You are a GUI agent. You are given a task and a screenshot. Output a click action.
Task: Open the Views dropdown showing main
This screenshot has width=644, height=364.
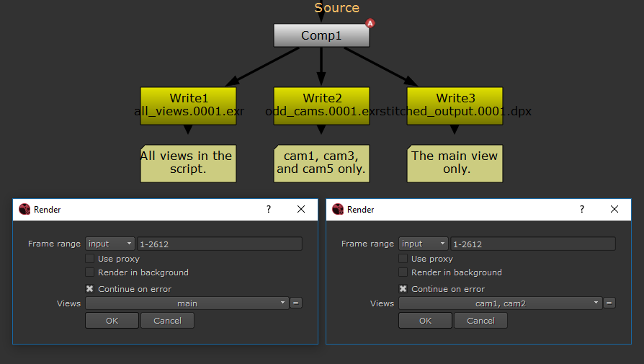tap(187, 303)
